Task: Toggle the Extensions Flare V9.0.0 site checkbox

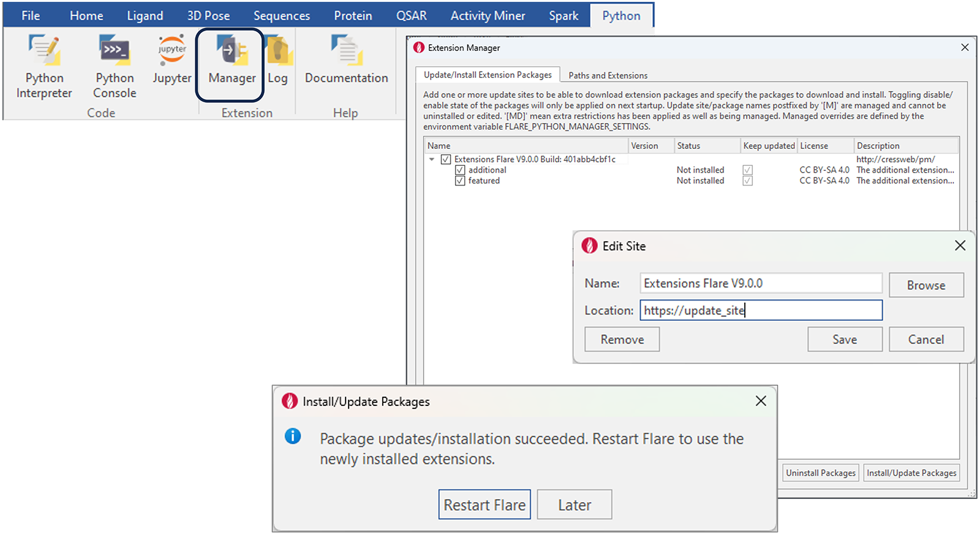Action: point(446,159)
